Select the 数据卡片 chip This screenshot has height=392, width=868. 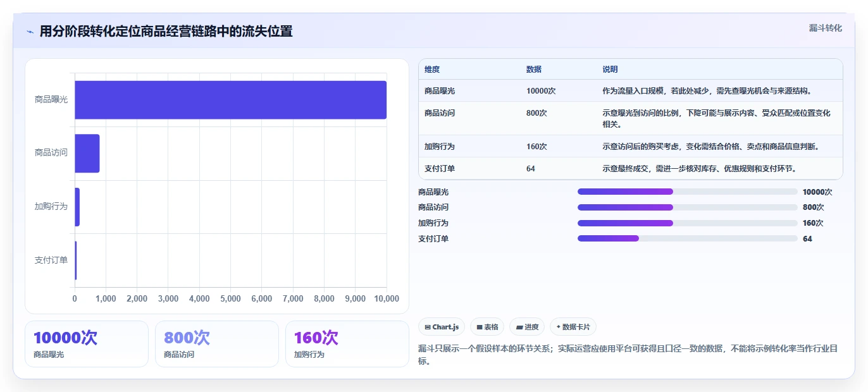573,327
